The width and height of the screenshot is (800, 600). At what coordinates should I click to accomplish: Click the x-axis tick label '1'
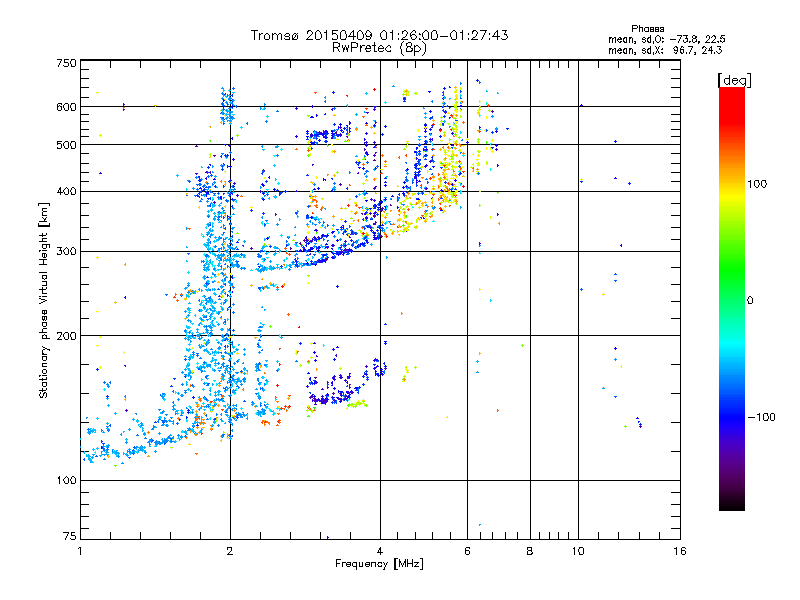[80, 551]
